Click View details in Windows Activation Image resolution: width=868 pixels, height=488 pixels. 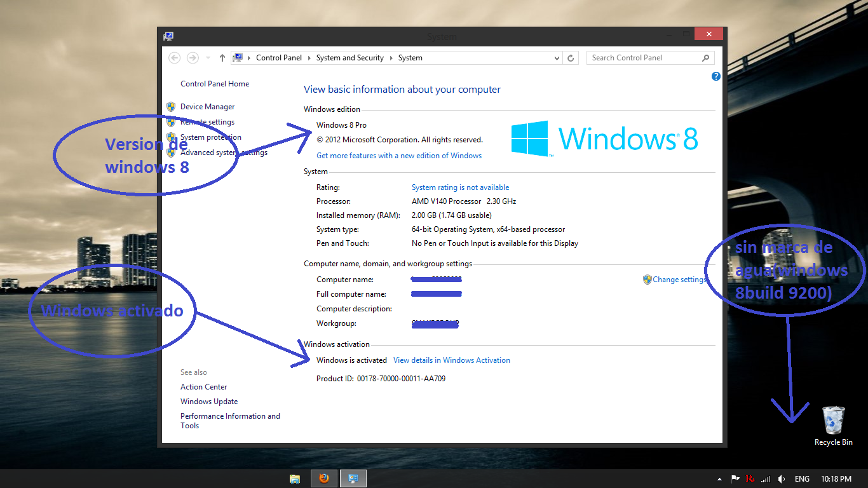pyautogui.click(x=451, y=360)
